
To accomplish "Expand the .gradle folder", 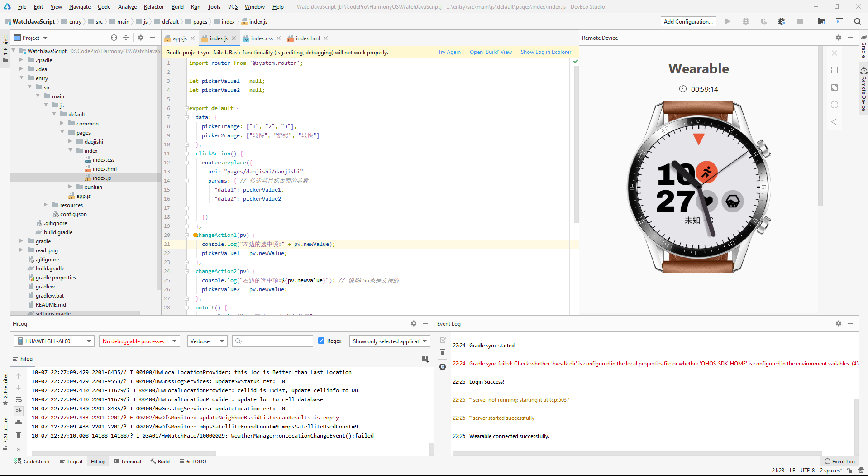I will pos(21,60).
